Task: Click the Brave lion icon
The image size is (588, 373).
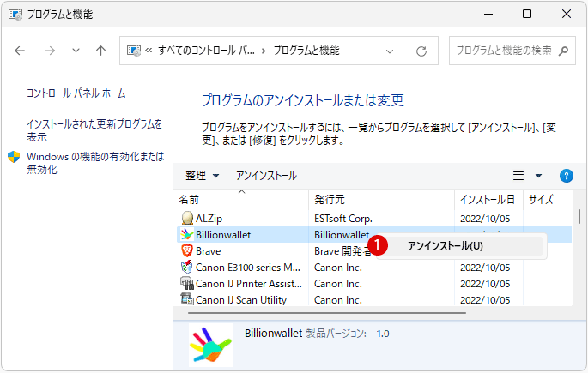Action: point(187,250)
